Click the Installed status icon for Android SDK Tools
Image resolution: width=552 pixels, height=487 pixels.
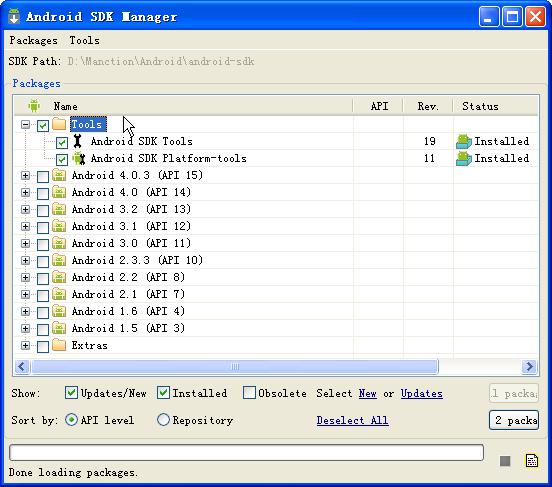point(464,142)
